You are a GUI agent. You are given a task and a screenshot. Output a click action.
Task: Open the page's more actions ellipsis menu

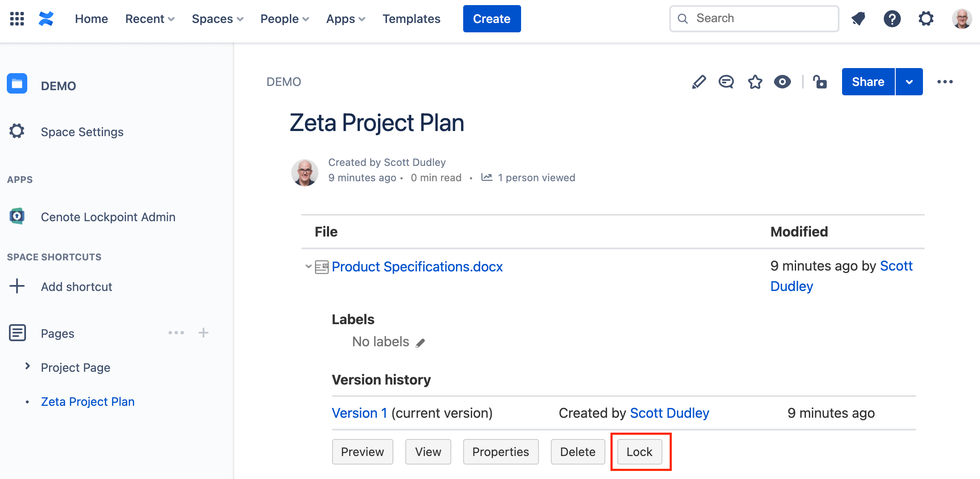click(x=945, y=82)
